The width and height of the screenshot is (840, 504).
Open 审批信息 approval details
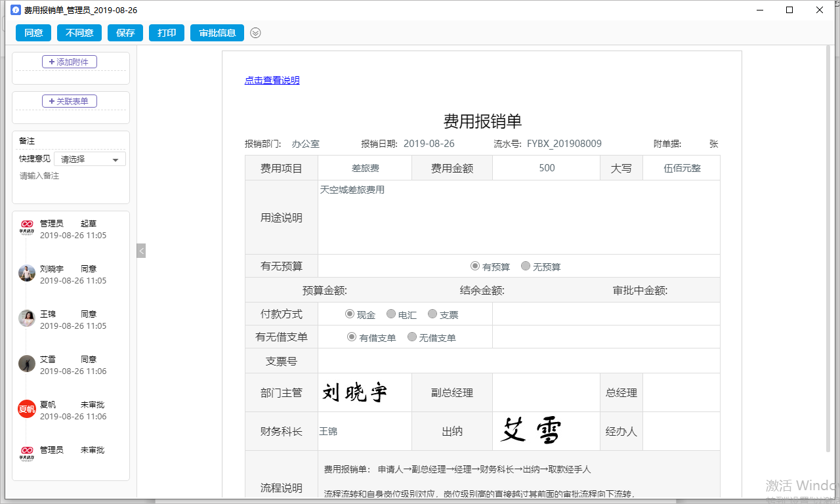coord(217,32)
